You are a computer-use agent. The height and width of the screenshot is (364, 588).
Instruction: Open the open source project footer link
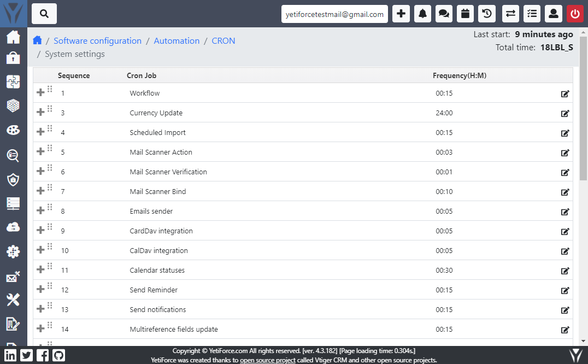tap(268, 360)
